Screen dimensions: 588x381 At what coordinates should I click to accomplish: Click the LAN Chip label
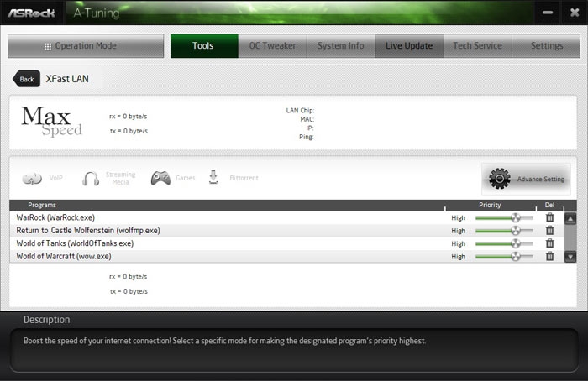coord(300,111)
